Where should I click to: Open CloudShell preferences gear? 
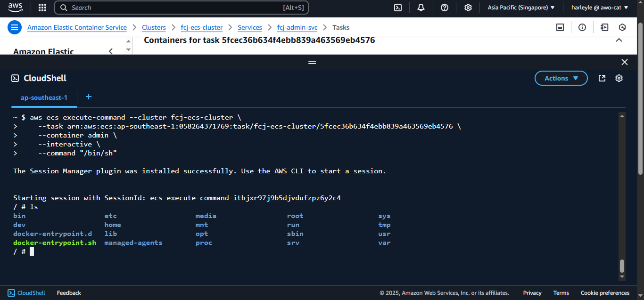point(619,78)
